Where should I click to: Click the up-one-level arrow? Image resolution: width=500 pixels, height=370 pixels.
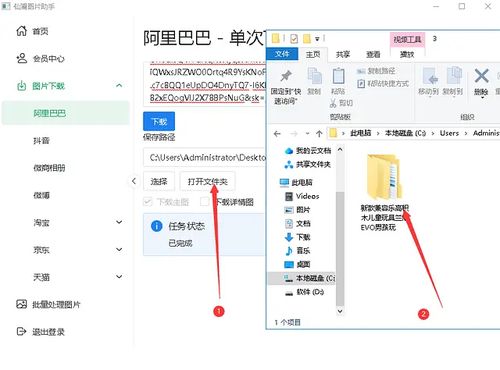(319, 134)
